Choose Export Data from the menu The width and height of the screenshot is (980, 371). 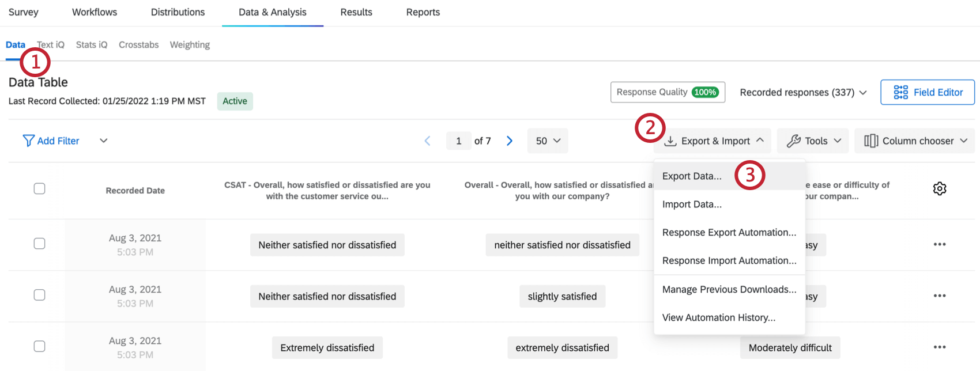(692, 176)
